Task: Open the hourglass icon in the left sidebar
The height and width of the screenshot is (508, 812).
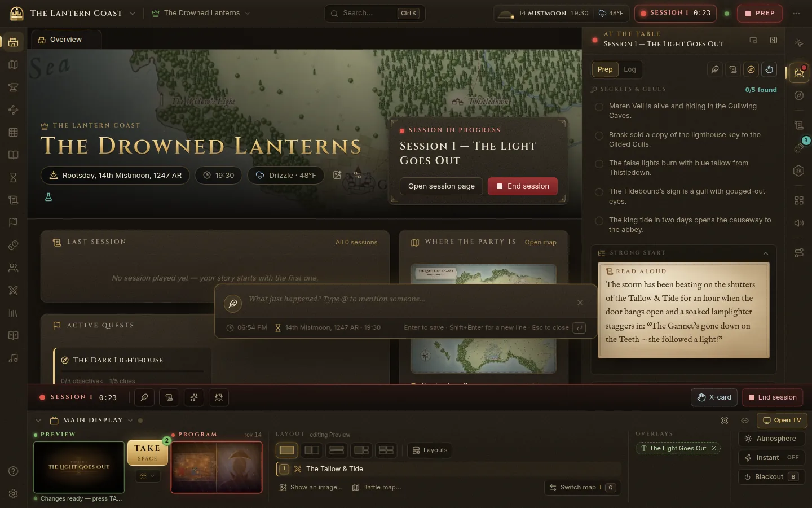Action: coord(14,178)
